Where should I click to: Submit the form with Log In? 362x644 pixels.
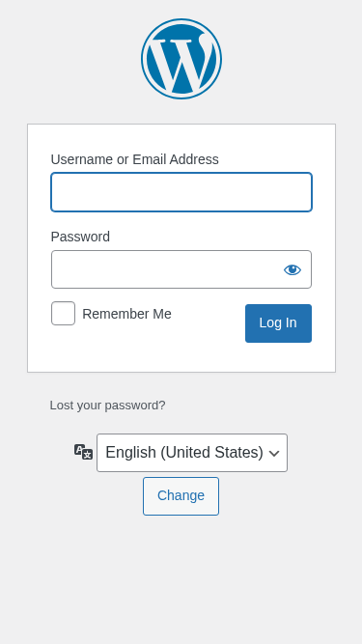(278, 323)
